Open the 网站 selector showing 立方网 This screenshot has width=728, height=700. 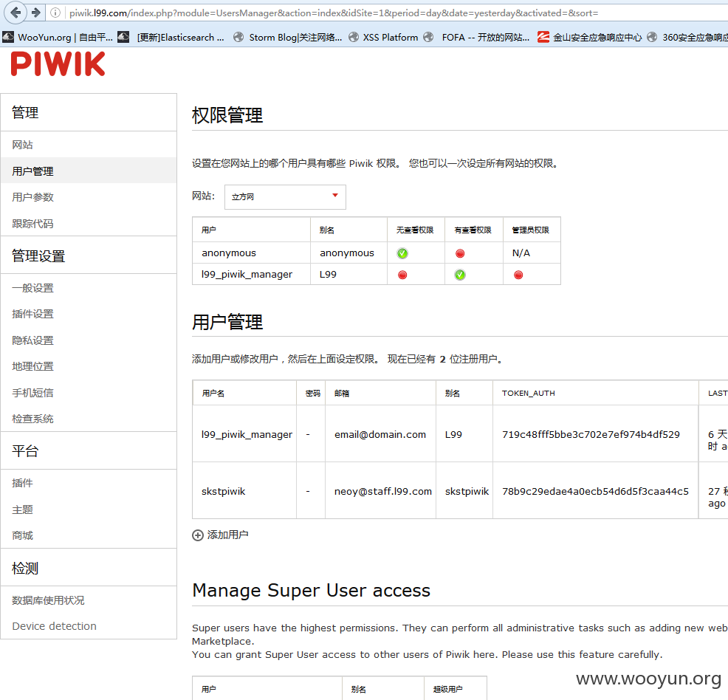pyautogui.click(x=285, y=197)
